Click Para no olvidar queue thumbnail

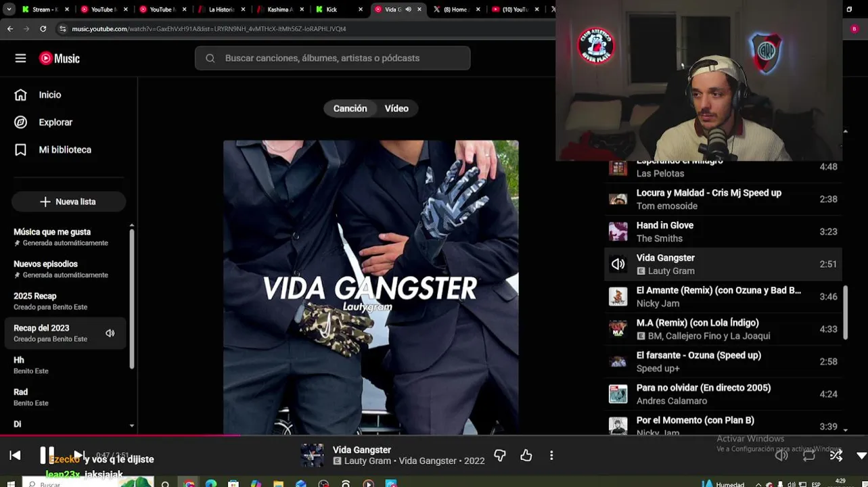pos(618,394)
